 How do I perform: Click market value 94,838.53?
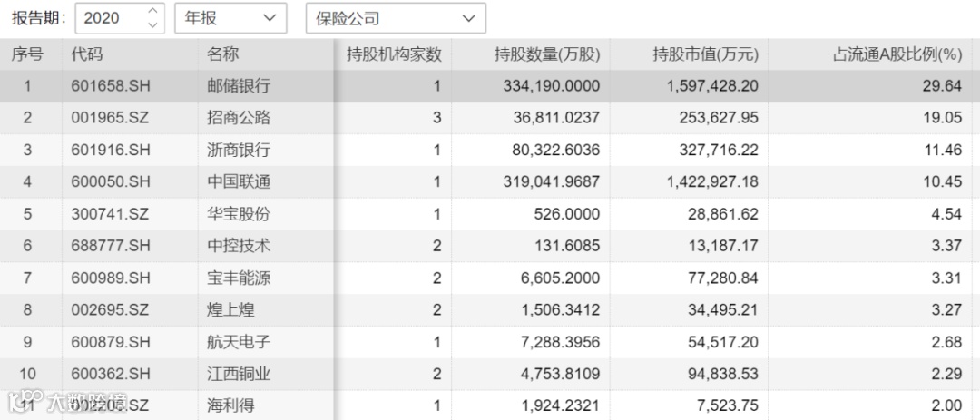723,374
